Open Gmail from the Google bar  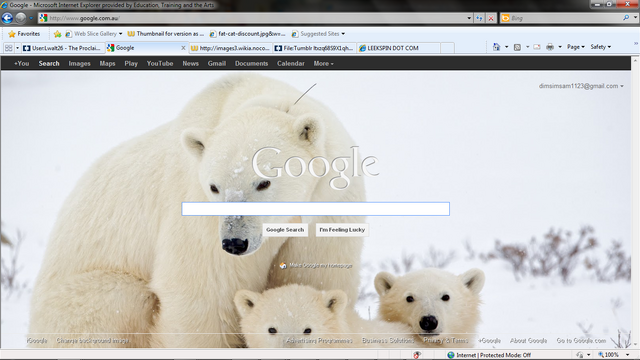[217, 64]
